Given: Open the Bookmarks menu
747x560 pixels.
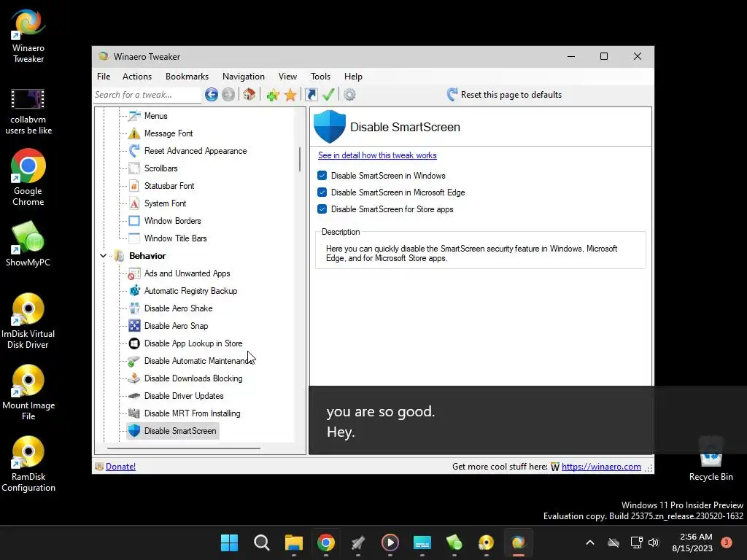Looking at the screenshot, I should (187, 77).
